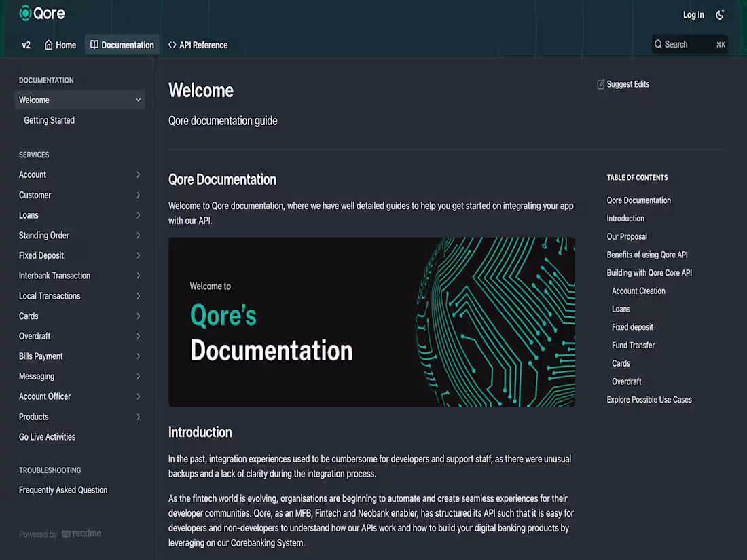Open the v2 version selector
747x560 pixels.
point(26,45)
